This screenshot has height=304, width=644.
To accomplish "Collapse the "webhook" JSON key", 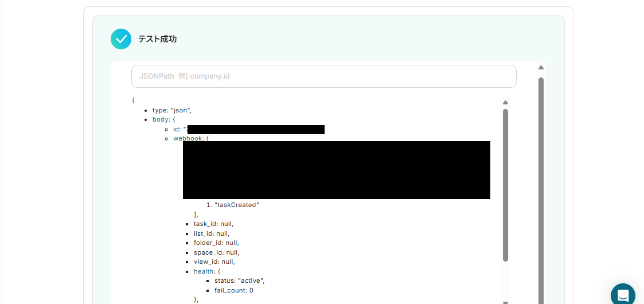I will click(188, 138).
